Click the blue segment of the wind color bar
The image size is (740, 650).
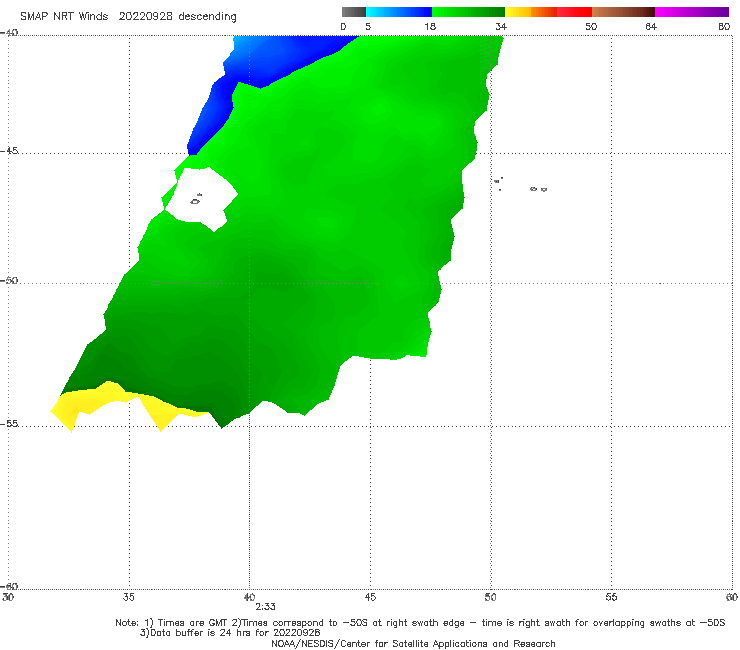click(399, 12)
